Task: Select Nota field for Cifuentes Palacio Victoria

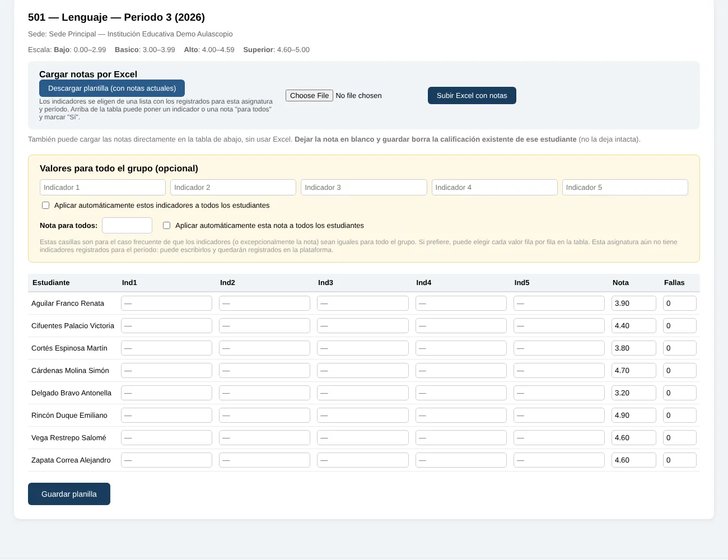Action: pos(634,326)
